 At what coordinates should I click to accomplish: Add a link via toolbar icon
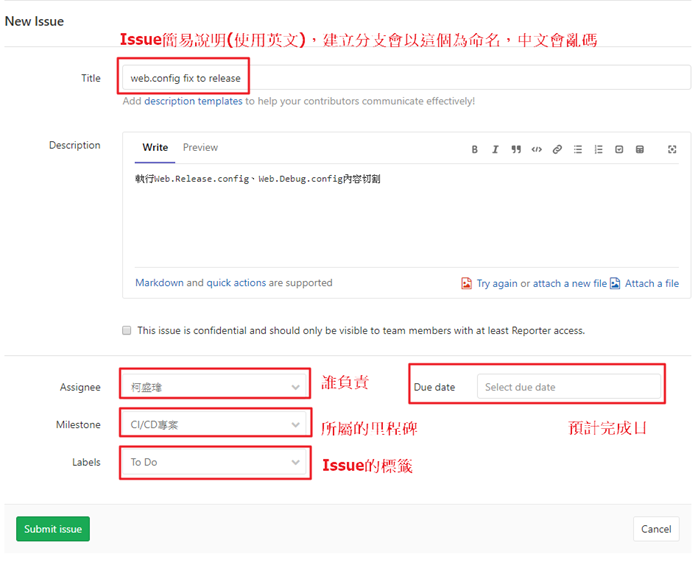558,149
